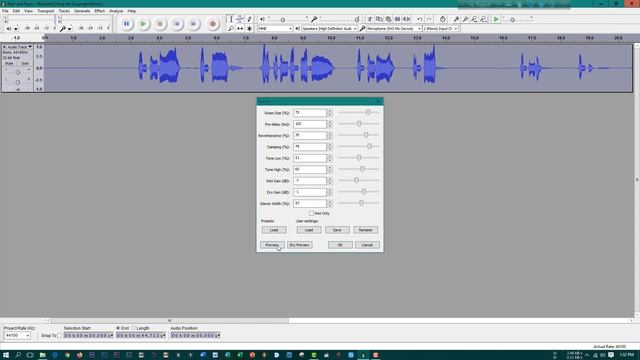The image size is (640, 360).
Task: Click the Play-at-speed green icon
Action: (496, 19)
